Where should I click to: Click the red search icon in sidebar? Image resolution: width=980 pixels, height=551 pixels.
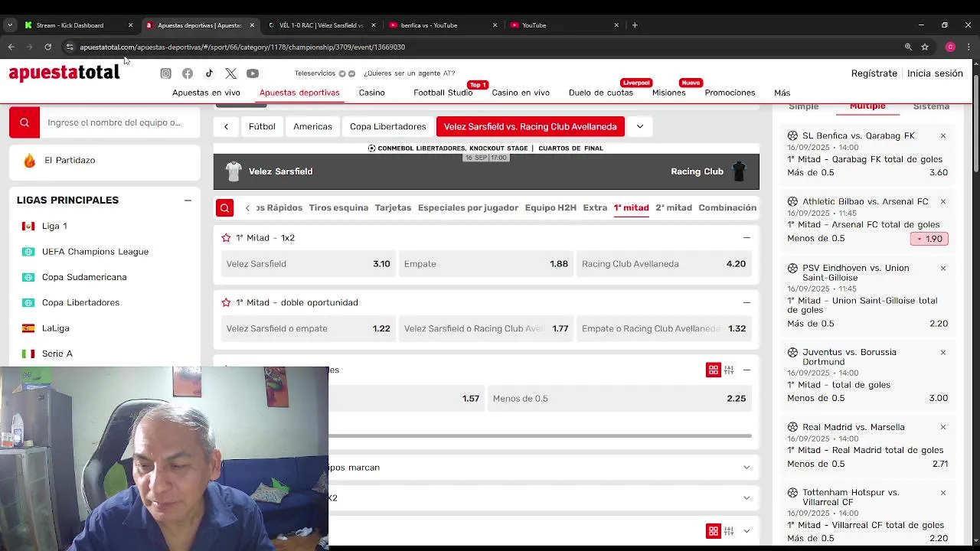pyautogui.click(x=24, y=122)
